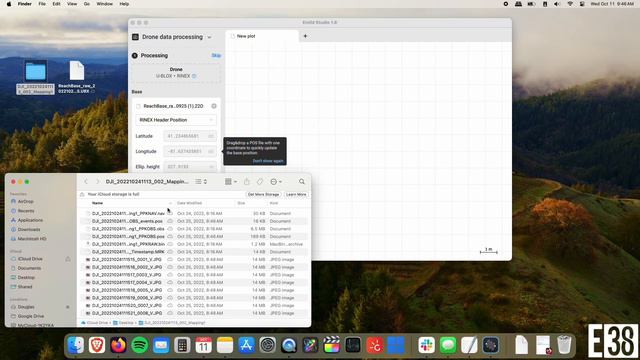Sort Finder list by Date Modified column
Image resolution: width=640 pixels, height=360 pixels.
point(189,203)
